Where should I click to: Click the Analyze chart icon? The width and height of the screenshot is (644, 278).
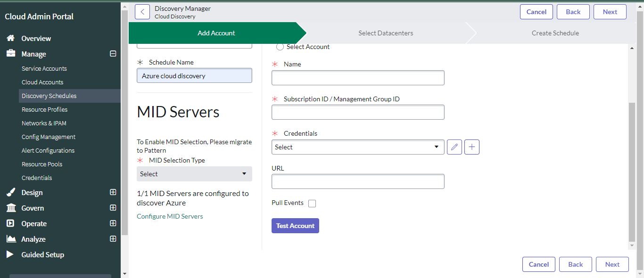pos(10,239)
